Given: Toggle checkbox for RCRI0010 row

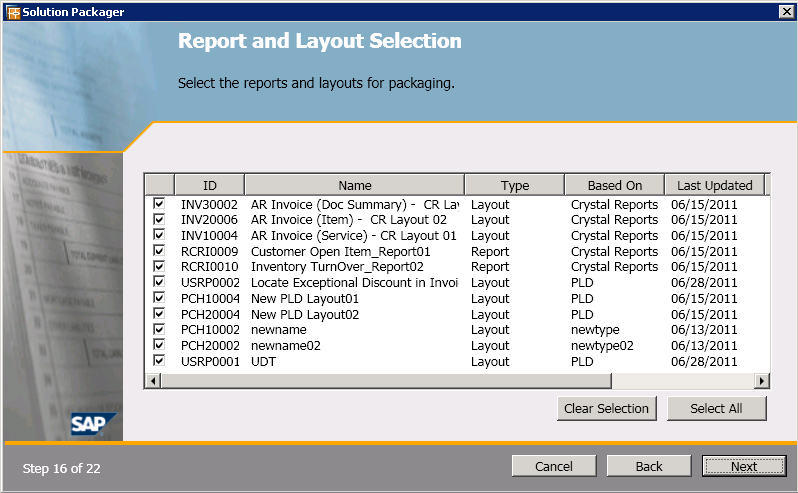Looking at the screenshot, I should pyautogui.click(x=159, y=266).
